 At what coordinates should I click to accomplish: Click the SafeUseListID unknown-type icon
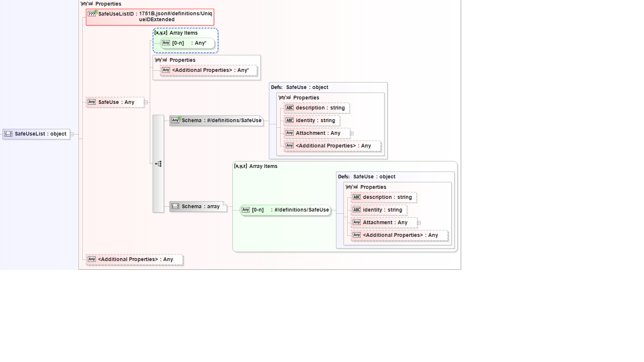coord(92,14)
